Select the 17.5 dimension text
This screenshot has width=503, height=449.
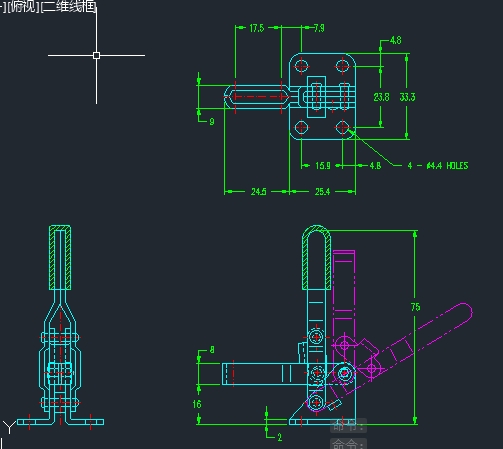tap(256, 28)
